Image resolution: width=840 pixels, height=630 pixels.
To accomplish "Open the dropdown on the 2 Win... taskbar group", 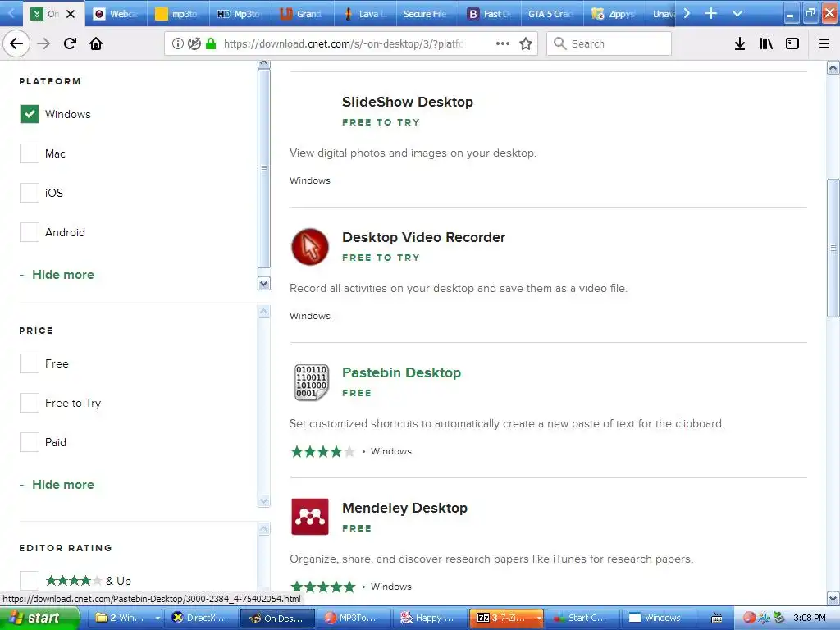I will tap(157, 618).
